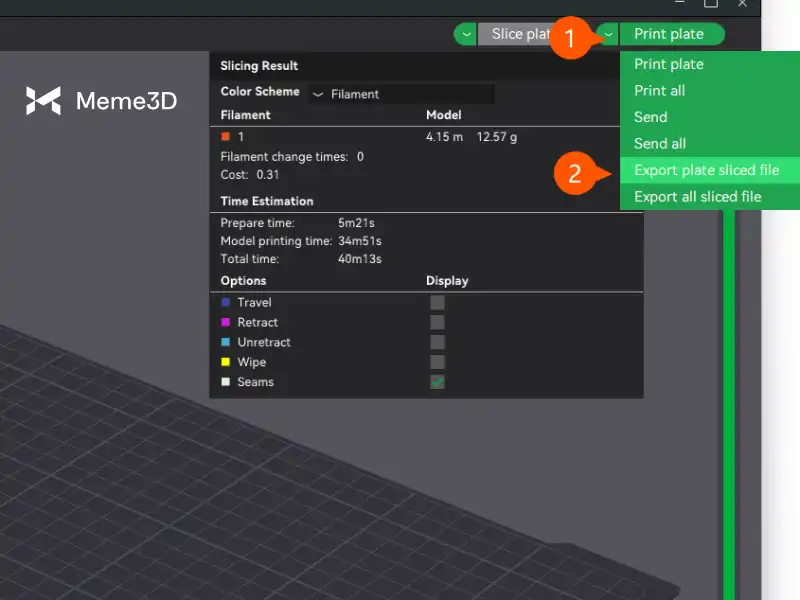Viewport: 800px width, 600px height.
Task: Expand the Print plate dropdown arrow
Action: pyautogui.click(x=608, y=34)
